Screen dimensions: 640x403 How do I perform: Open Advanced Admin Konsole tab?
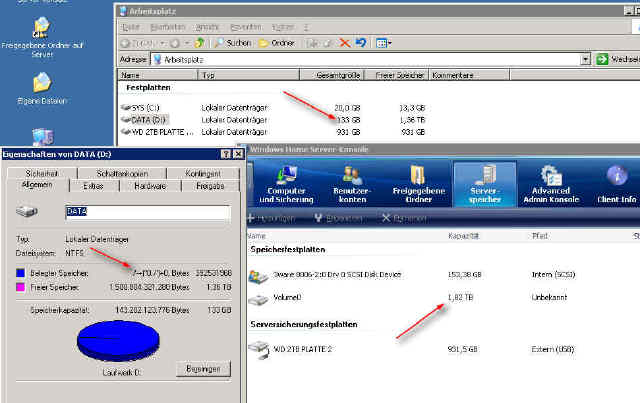[x=551, y=184]
